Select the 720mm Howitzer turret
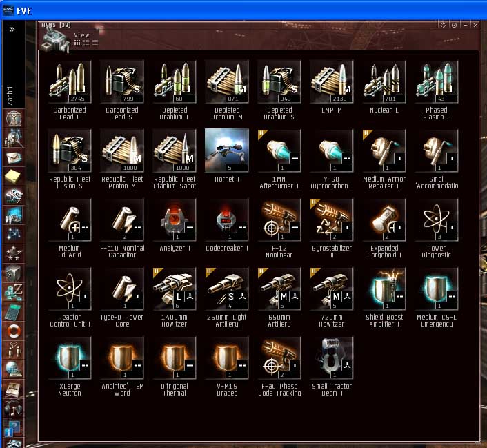Viewport: 487px width, 448px height. coord(332,289)
